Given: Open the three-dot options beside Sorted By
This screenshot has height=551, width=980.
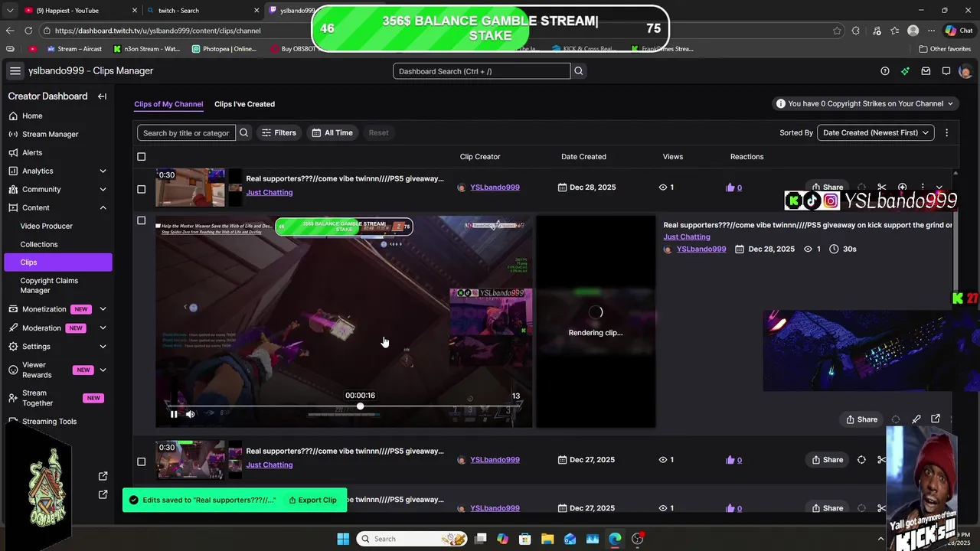Looking at the screenshot, I should click(946, 132).
